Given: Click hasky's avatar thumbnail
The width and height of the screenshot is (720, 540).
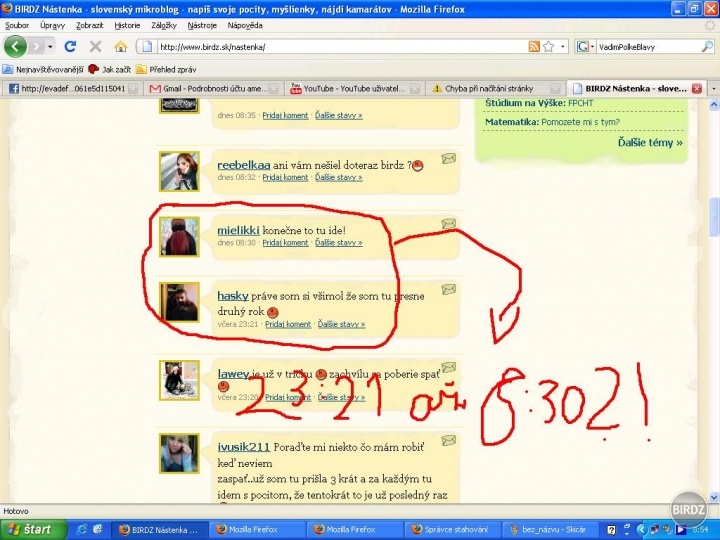Looking at the screenshot, I should [x=179, y=302].
